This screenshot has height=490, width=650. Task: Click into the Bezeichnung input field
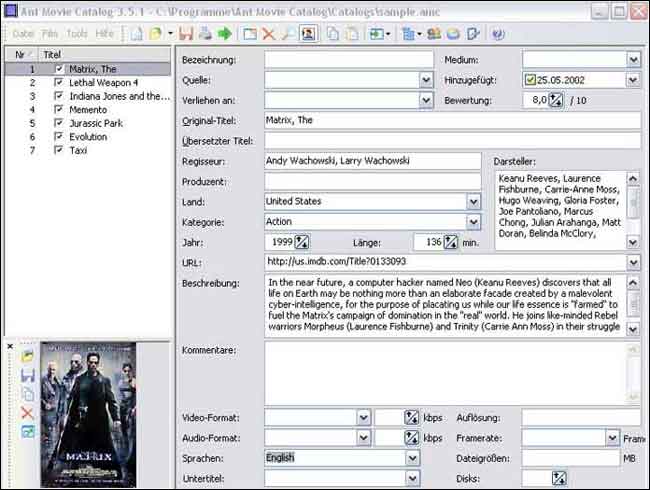tap(349, 60)
